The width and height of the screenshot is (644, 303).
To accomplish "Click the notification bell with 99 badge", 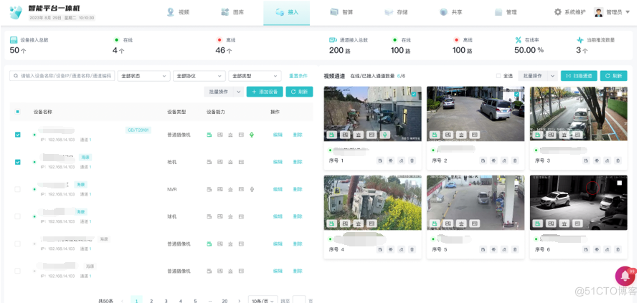I will pos(625,276).
